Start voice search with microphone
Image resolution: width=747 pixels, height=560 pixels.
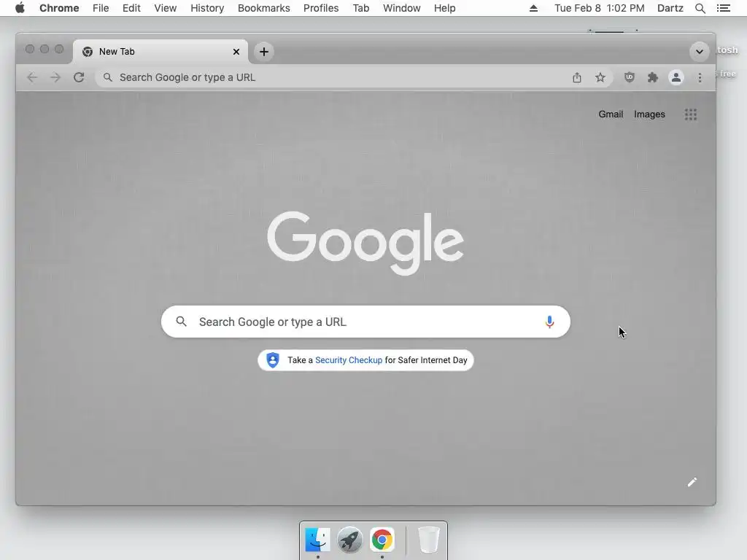pos(549,322)
